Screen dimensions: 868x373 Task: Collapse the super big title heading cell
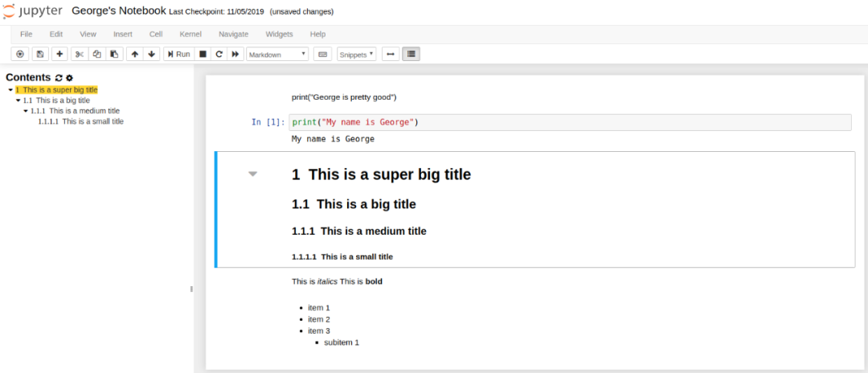(x=253, y=174)
